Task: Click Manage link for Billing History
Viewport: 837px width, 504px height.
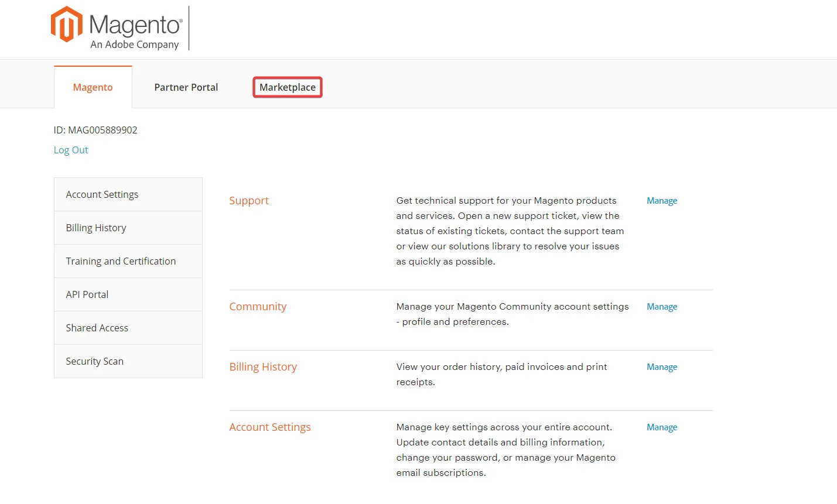Action: [x=662, y=366]
